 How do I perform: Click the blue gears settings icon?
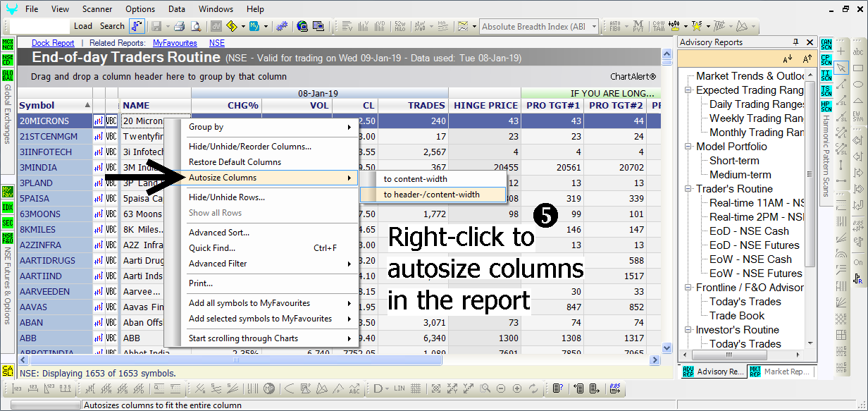(x=282, y=26)
